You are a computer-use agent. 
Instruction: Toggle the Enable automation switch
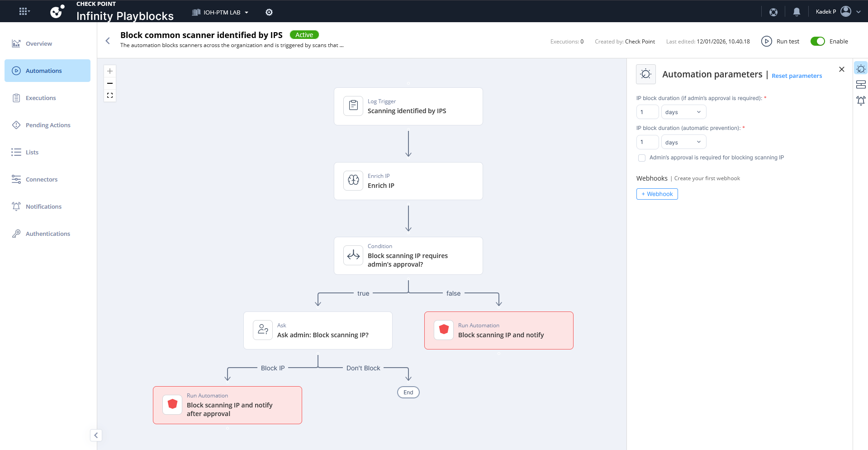(817, 41)
